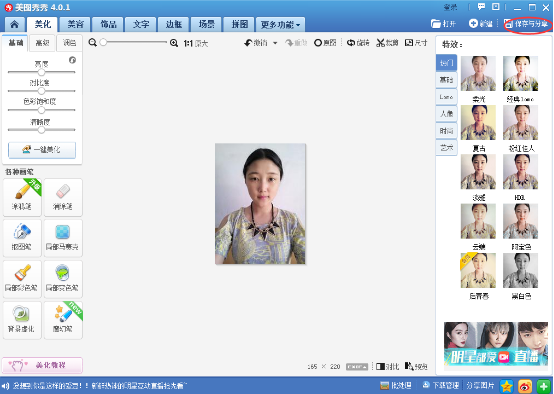This screenshot has width=554, height=394.
Task: Switch to the 文字 text tab
Action: [x=141, y=25]
